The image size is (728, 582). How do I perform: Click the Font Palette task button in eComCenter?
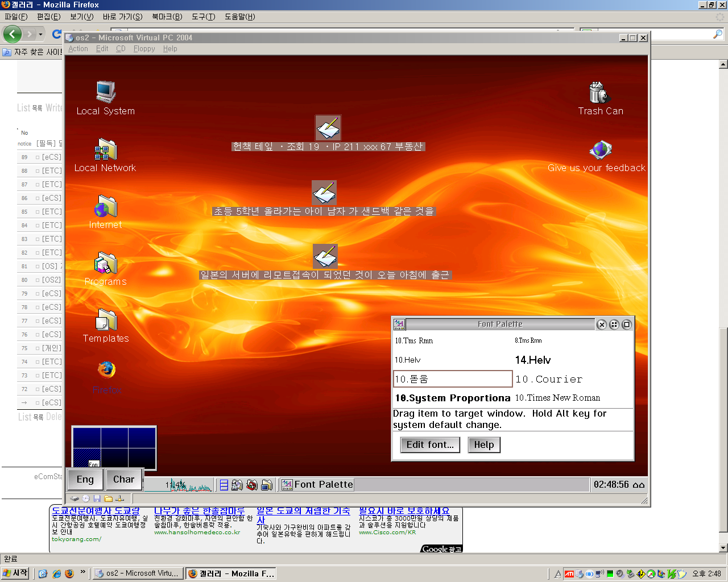pyautogui.click(x=317, y=485)
